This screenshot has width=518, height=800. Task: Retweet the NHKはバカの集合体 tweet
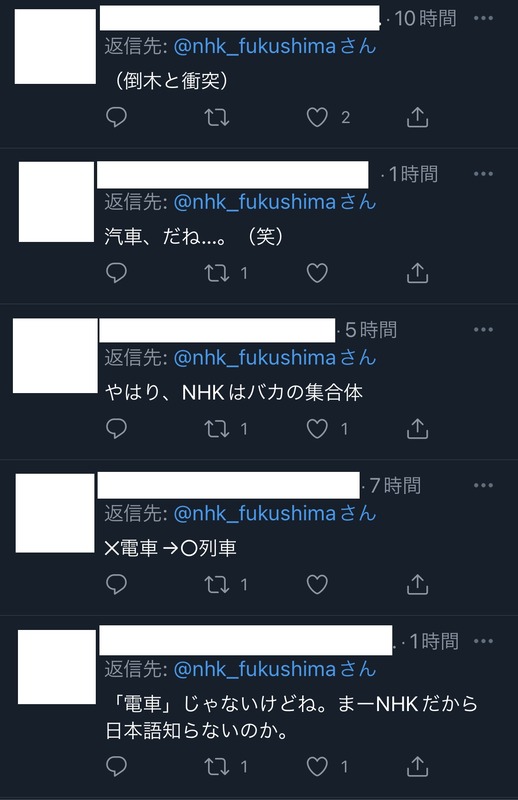click(x=217, y=429)
